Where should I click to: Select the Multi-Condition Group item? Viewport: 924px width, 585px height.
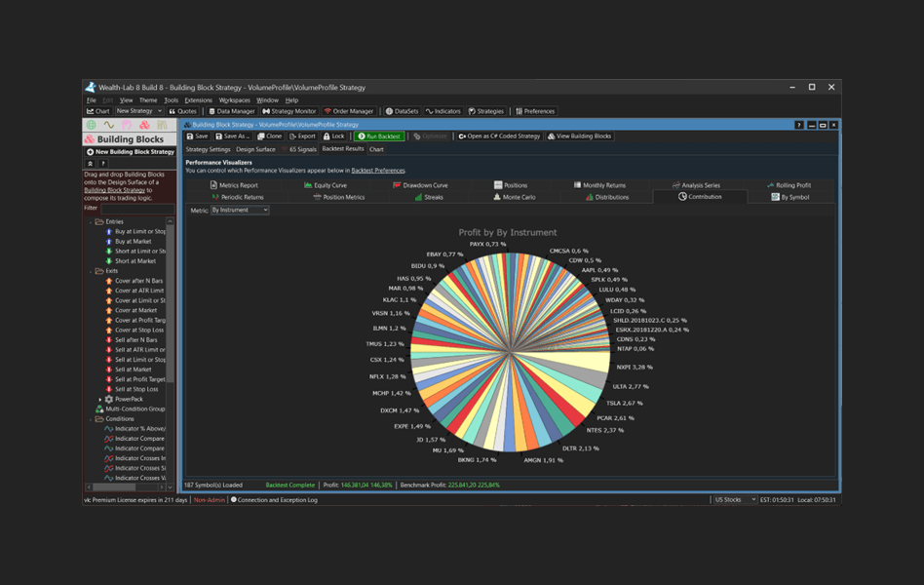[131, 409]
